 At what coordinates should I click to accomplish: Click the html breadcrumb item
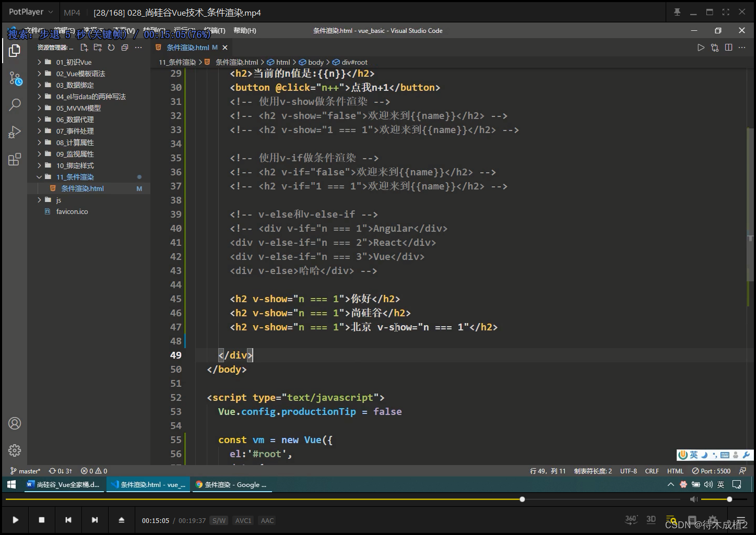coord(278,62)
